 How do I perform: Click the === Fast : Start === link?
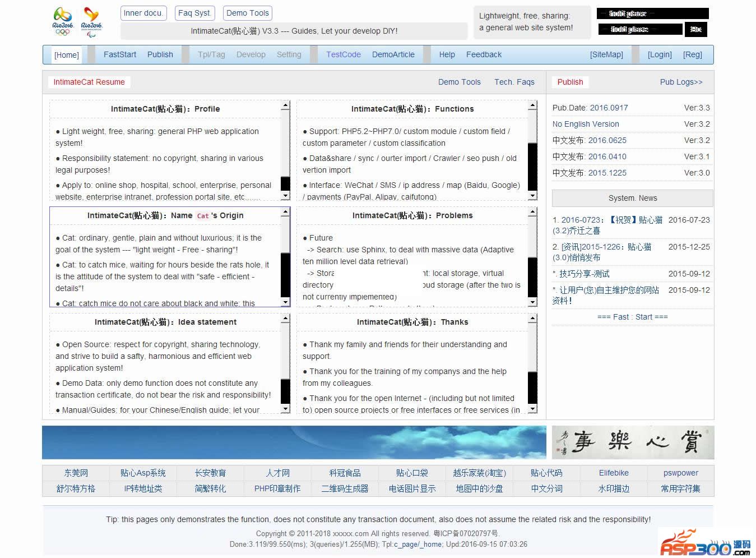click(x=633, y=317)
